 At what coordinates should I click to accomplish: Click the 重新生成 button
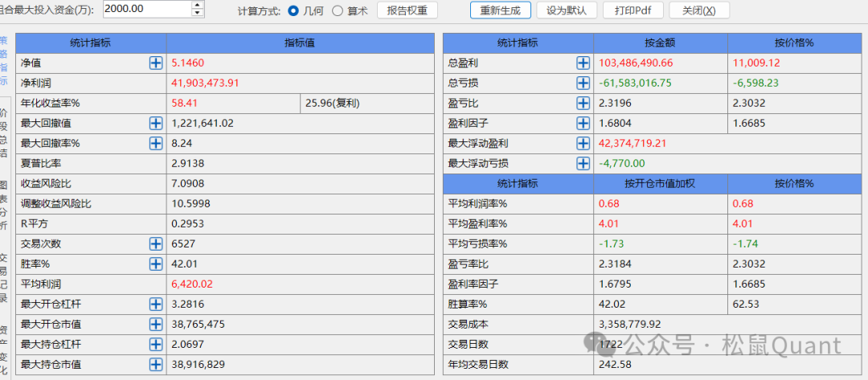(x=501, y=10)
